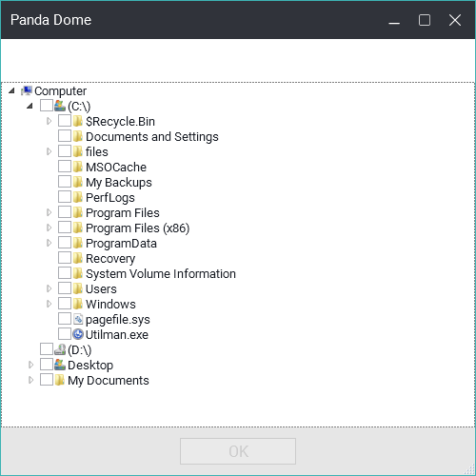Expand the Users folder

[49, 288]
